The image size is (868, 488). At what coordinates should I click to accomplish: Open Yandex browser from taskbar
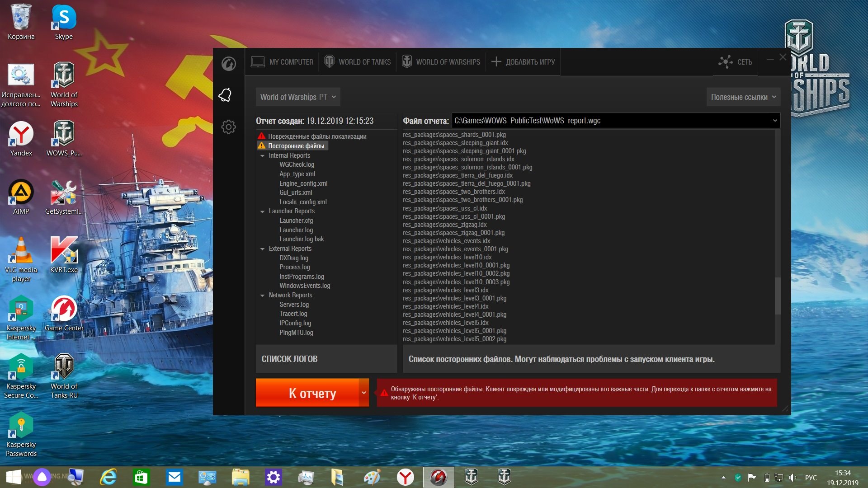coord(405,477)
